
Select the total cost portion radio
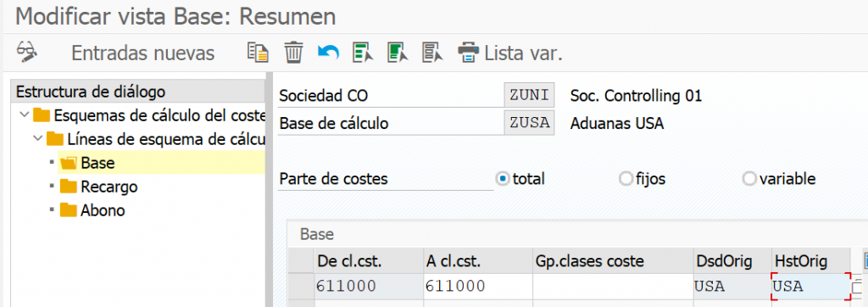point(504,179)
